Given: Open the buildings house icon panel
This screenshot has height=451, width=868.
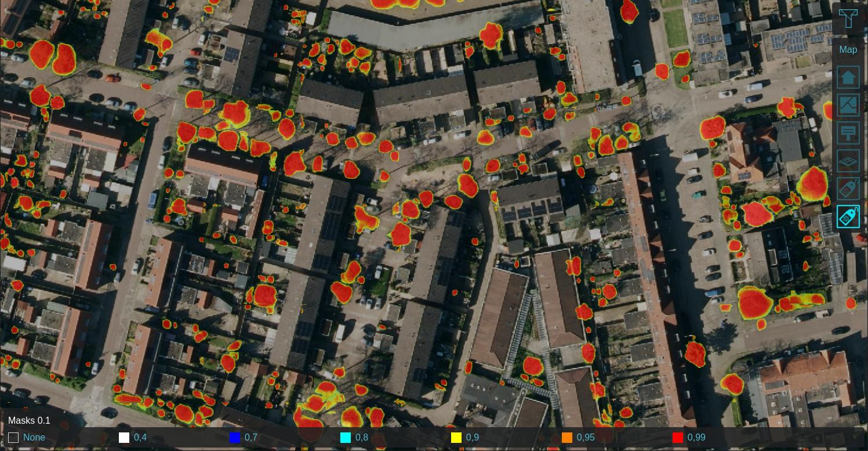Looking at the screenshot, I should pos(848,77).
